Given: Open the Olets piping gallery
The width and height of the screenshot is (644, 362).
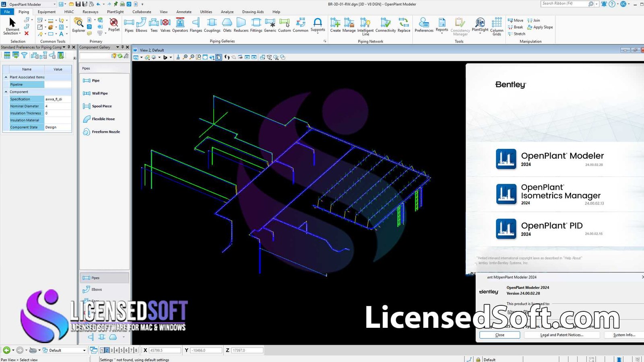Looking at the screenshot, I should click(227, 25).
